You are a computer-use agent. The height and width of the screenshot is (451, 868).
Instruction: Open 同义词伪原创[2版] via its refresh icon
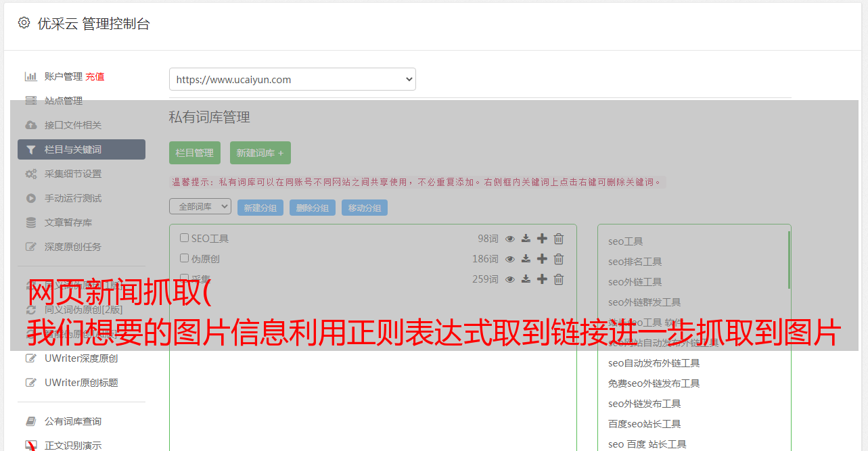(x=30, y=310)
